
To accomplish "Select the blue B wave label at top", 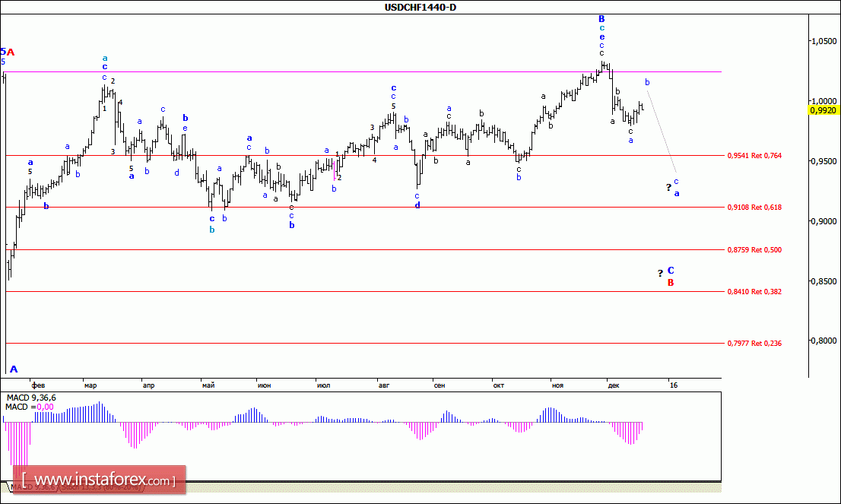I will pos(601,19).
